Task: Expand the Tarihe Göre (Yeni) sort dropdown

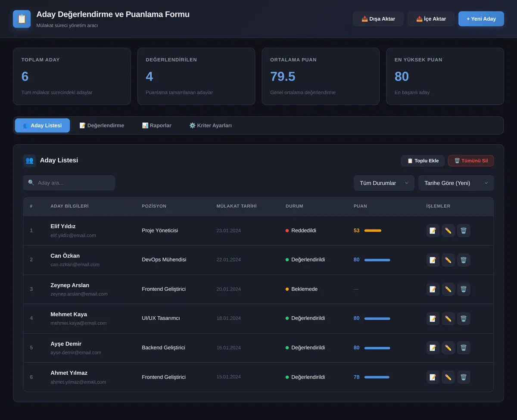Action: click(x=456, y=183)
